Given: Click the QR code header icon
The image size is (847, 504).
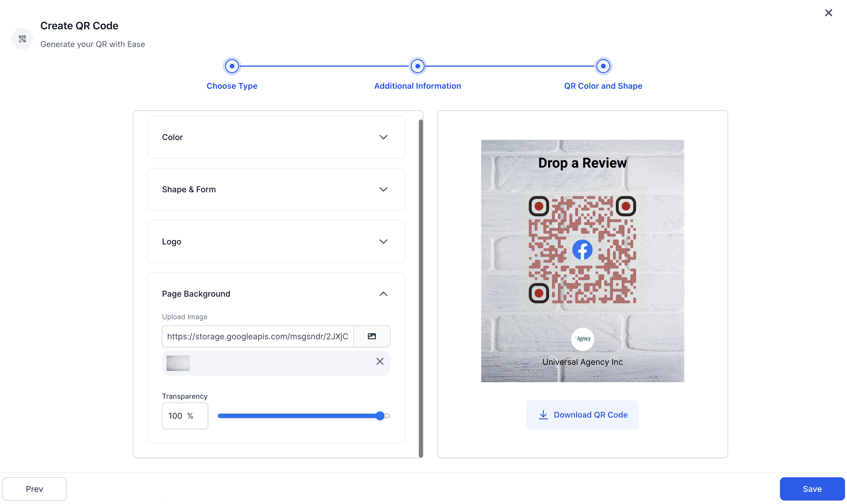Looking at the screenshot, I should [22, 39].
